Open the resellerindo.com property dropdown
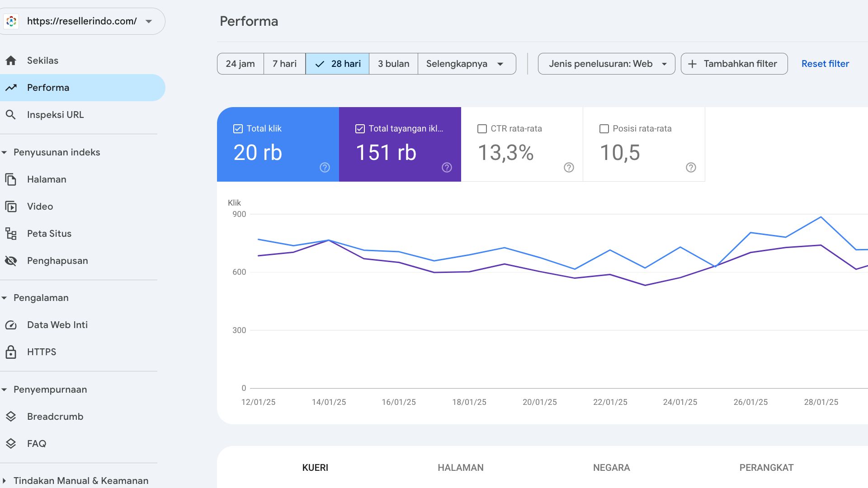868x488 pixels. coord(83,21)
